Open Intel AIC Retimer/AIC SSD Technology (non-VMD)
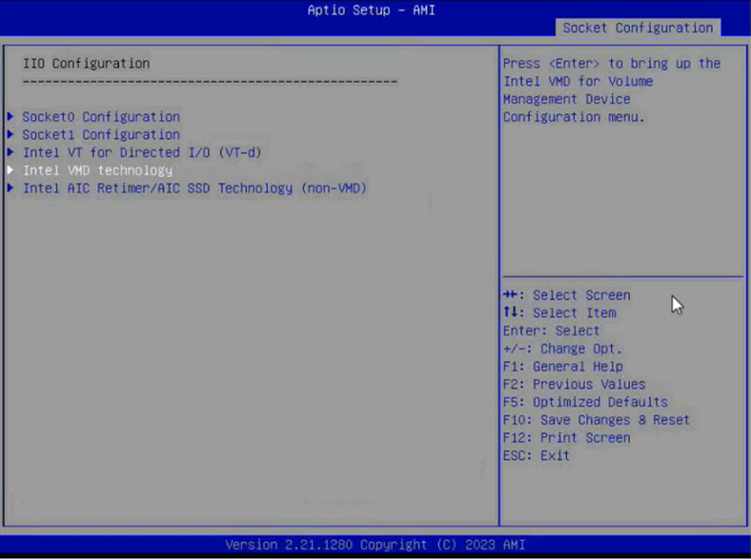This screenshot has height=560, width=751. click(x=195, y=189)
